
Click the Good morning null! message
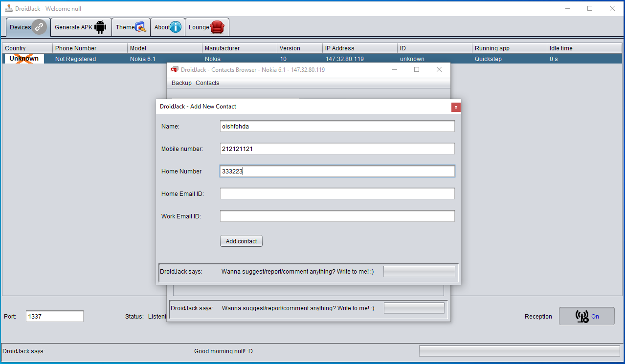(223, 351)
